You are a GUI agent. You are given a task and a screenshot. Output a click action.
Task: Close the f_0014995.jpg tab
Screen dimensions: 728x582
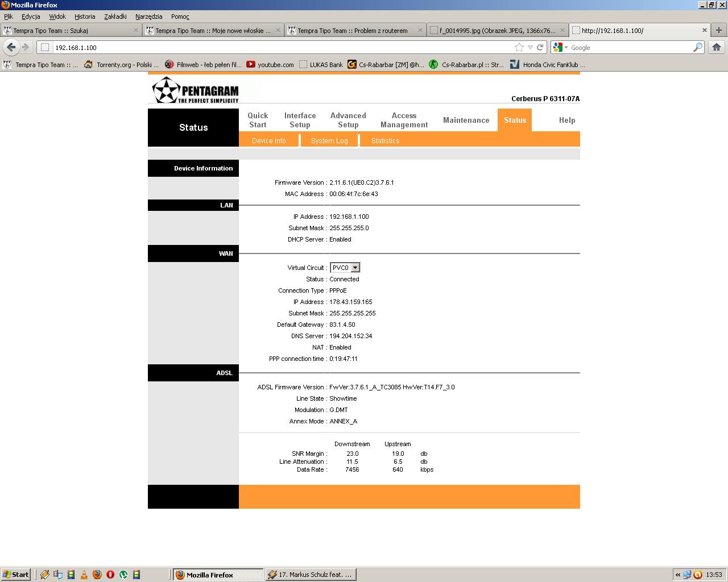pyautogui.click(x=562, y=30)
